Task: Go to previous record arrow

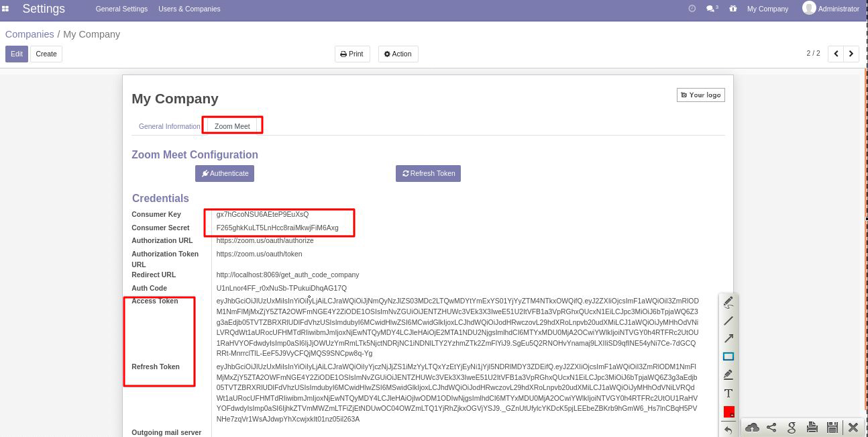Action: tap(836, 54)
